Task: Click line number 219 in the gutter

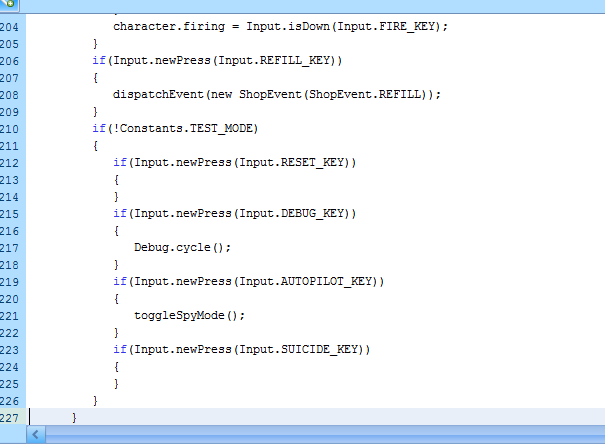Action: coord(9,282)
